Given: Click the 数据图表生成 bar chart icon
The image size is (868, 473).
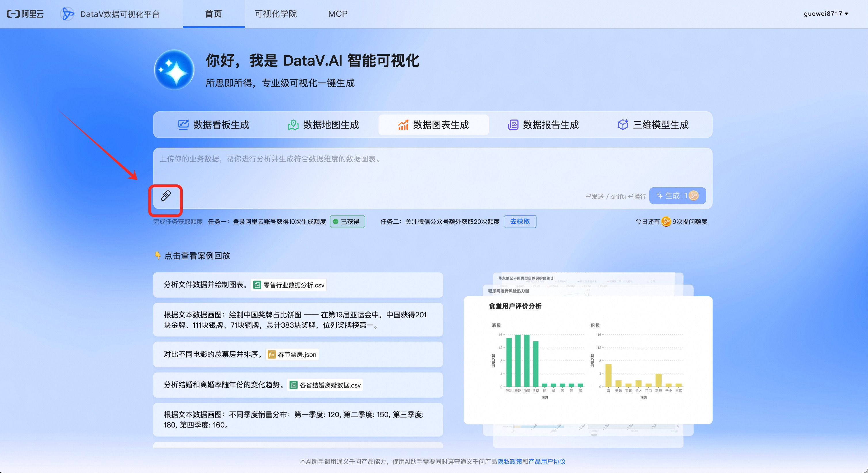Looking at the screenshot, I should click(403, 125).
